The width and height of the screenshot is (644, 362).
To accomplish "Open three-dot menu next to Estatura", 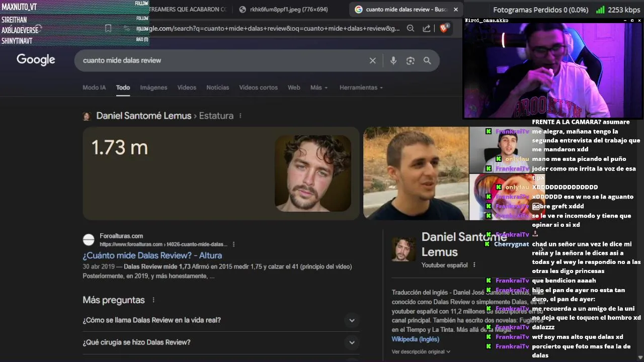I will pyautogui.click(x=240, y=116).
